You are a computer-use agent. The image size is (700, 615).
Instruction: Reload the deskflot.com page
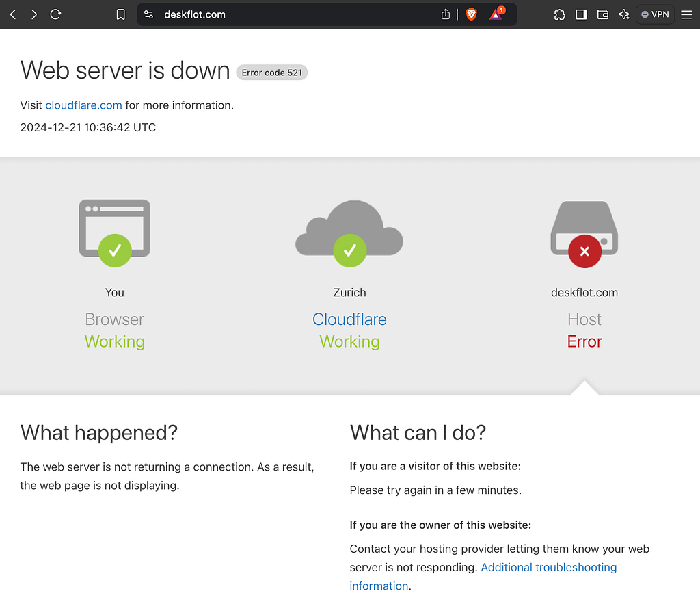[x=55, y=15]
